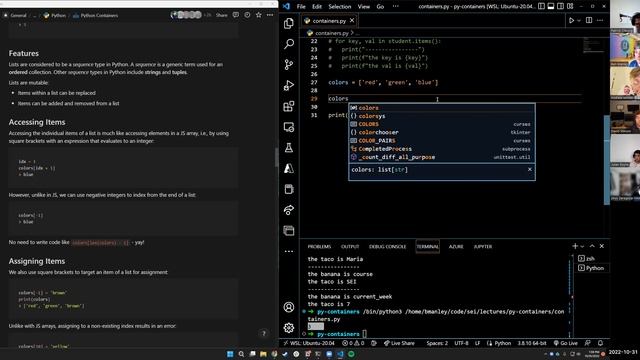Image resolution: width=640 pixels, height=360 pixels.
Task: Click WSL: Ubuntu-20.04 remote indicator
Action: pos(309,343)
